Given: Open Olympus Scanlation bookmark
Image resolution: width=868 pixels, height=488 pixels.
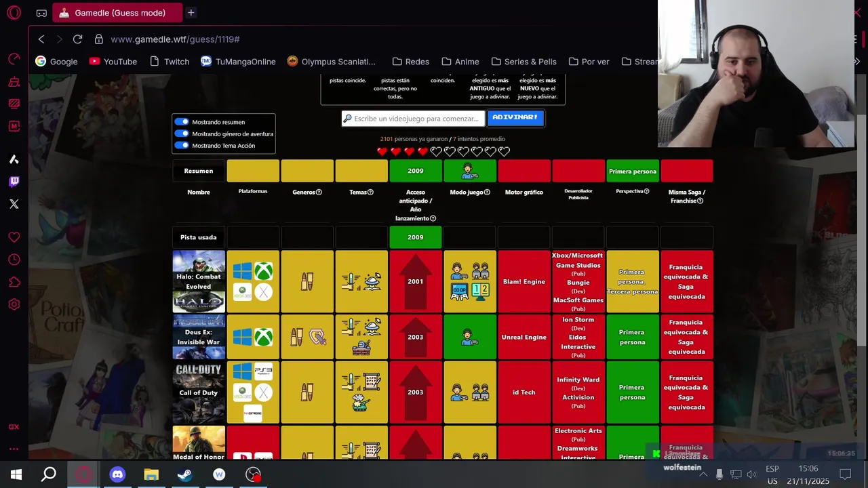Looking at the screenshot, I should point(331,62).
